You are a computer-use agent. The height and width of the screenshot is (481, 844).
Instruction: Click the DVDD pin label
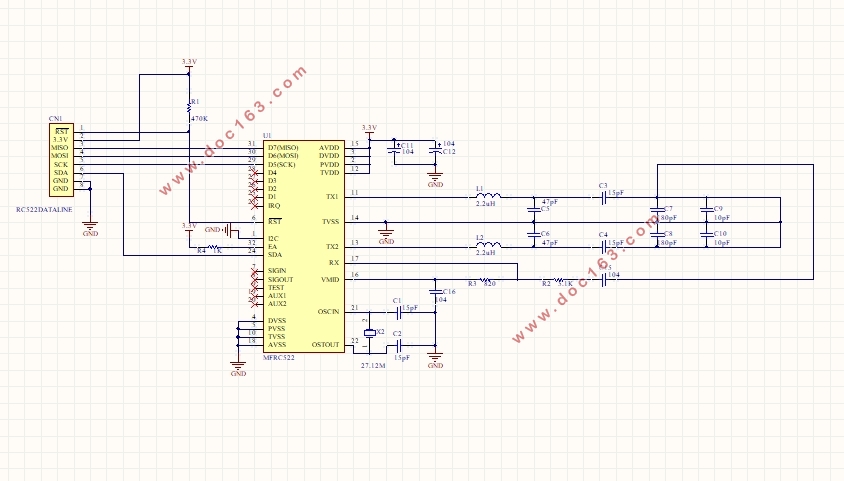pos(329,156)
